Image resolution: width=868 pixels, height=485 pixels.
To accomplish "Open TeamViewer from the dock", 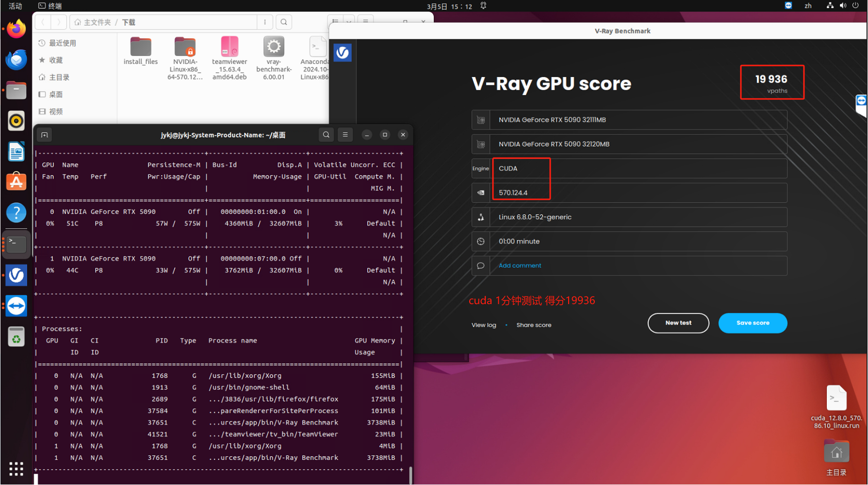I will tap(16, 306).
